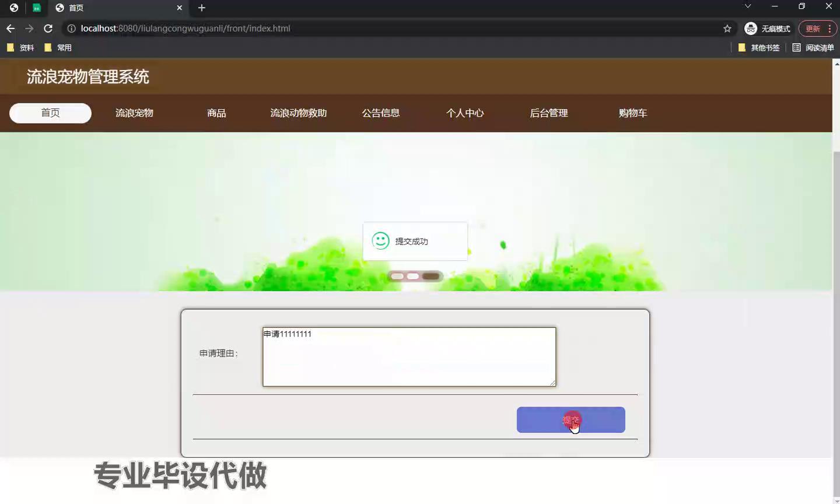This screenshot has width=840, height=504.
Task: Open the 资料 bookmark folder
Action: (20, 48)
